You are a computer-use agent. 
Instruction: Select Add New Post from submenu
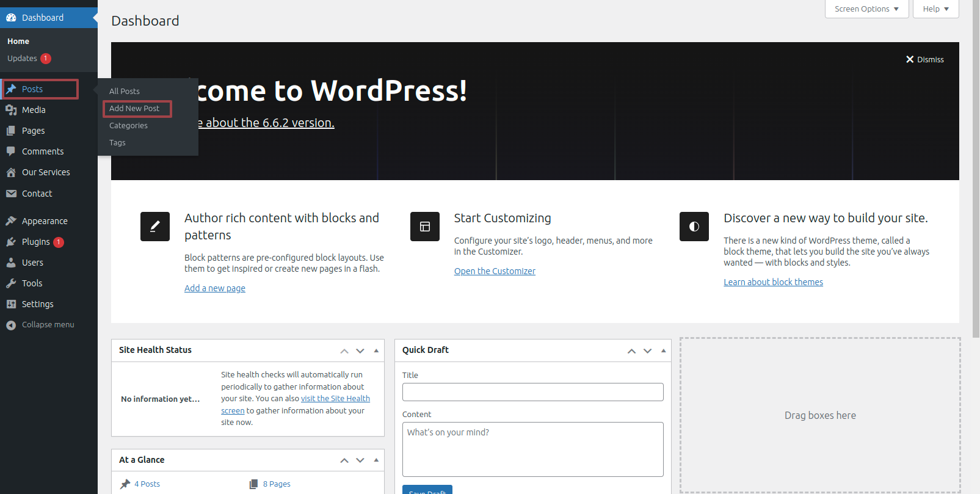click(x=134, y=109)
